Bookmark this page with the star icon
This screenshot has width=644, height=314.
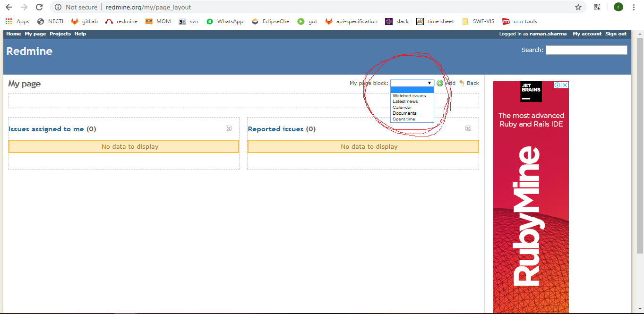coord(578,7)
